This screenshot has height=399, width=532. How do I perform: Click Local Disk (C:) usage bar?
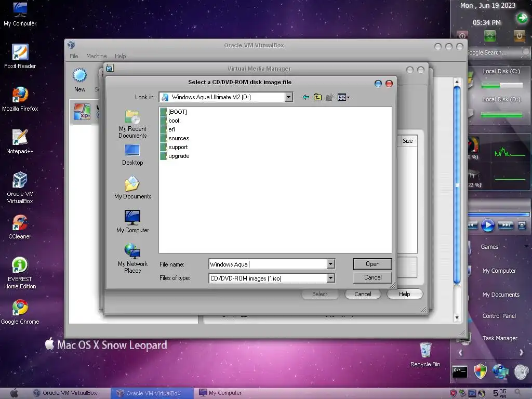(x=502, y=86)
